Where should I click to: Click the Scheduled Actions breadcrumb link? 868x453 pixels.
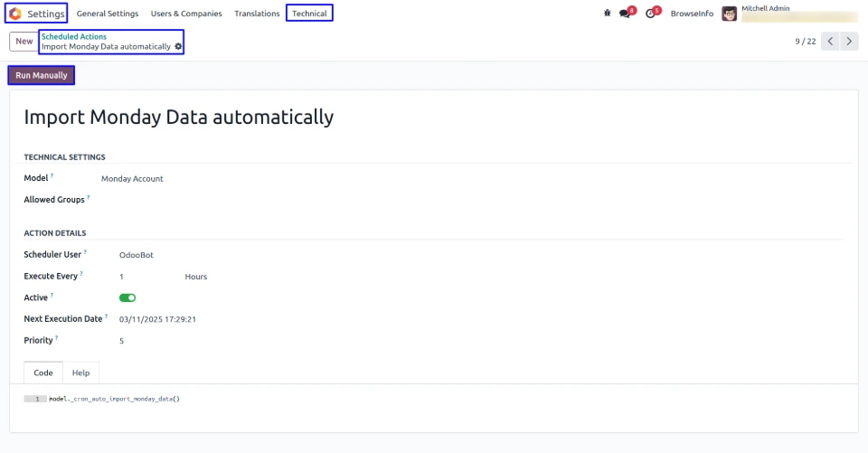(74, 37)
